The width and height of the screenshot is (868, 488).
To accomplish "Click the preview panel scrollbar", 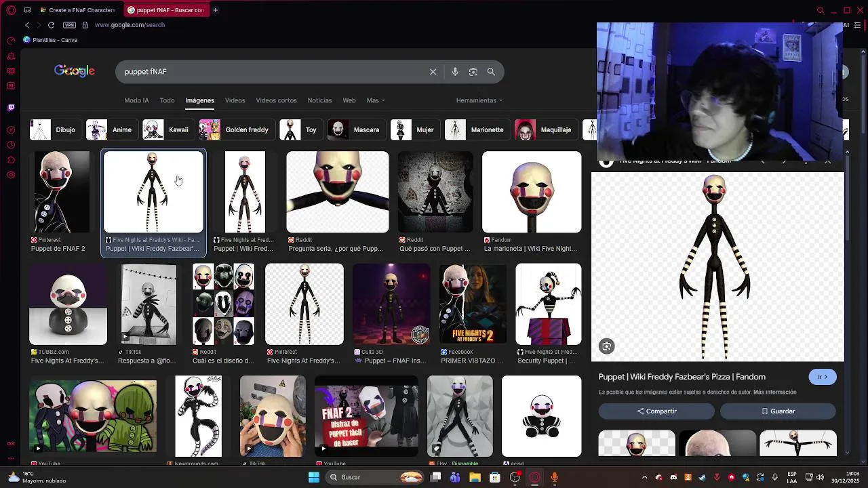I will coord(847,197).
